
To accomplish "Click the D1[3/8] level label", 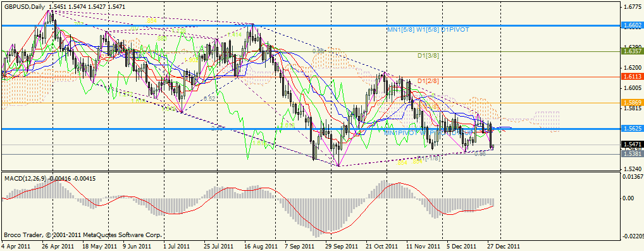I will click(428, 56).
